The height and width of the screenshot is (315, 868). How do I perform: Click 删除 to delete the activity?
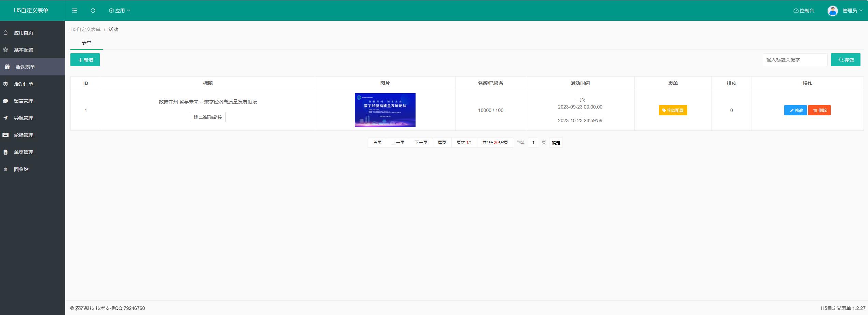pos(819,110)
